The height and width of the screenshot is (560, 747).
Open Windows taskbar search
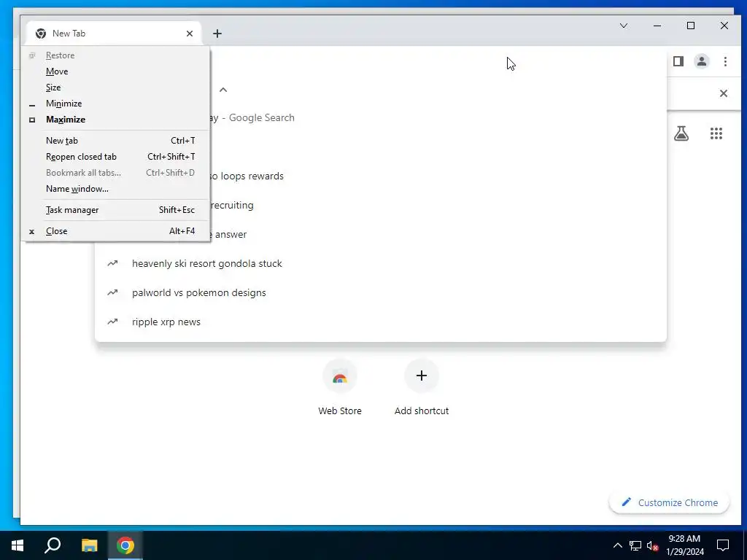53,545
